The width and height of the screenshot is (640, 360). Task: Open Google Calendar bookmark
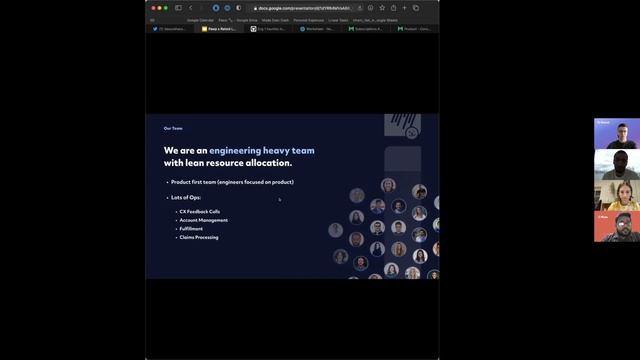(200, 20)
